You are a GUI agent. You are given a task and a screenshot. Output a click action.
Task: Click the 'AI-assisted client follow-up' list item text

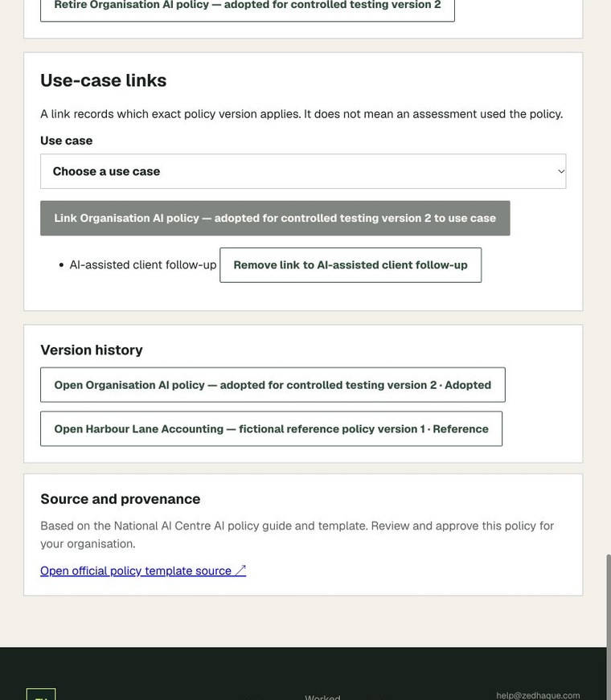[x=143, y=265]
